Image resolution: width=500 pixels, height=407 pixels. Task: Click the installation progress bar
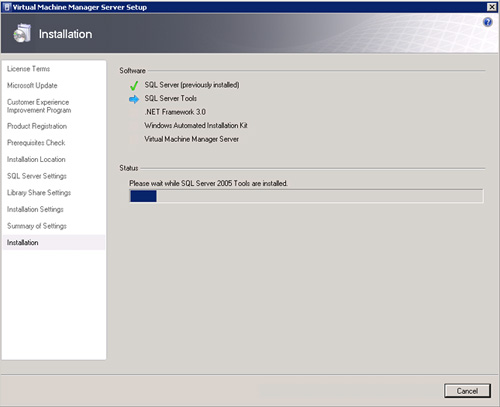pyautogui.click(x=306, y=196)
